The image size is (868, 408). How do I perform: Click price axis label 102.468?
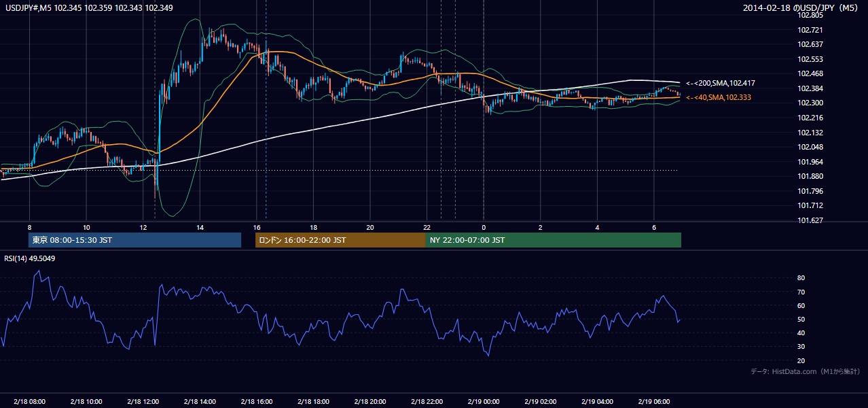click(810, 73)
